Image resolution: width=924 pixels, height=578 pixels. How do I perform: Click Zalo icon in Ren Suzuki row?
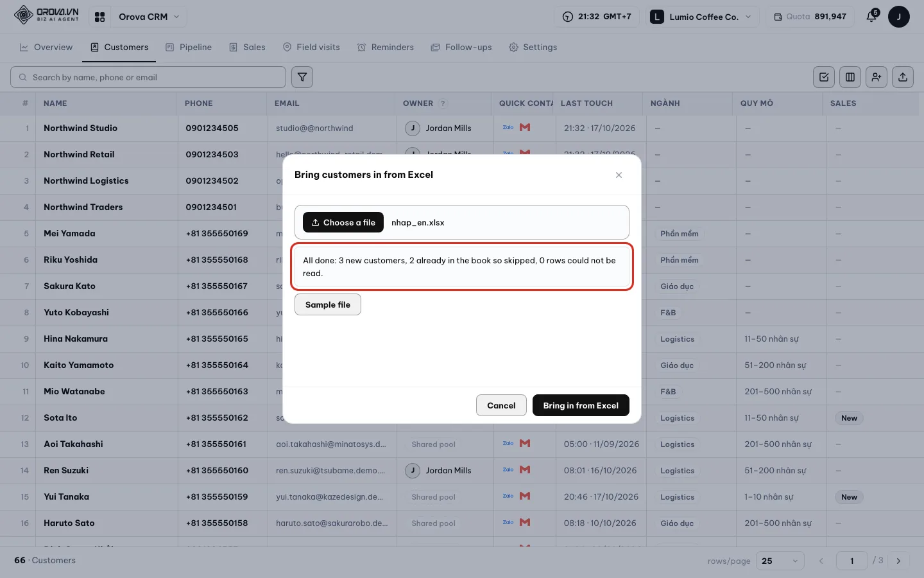coord(508,469)
